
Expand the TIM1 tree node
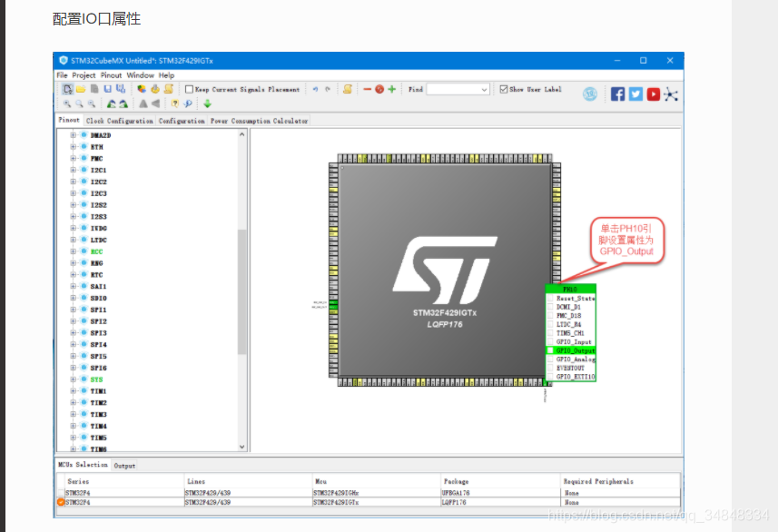coord(74,391)
